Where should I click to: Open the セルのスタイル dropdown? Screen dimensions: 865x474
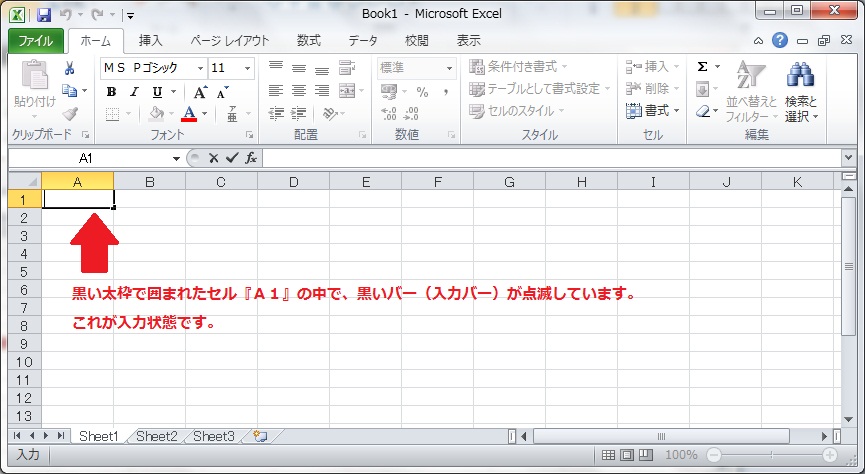(516, 111)
